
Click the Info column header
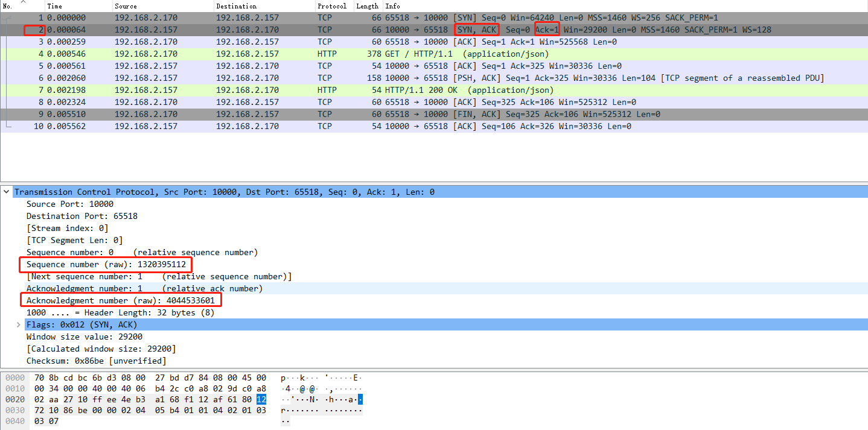[392, 6]
